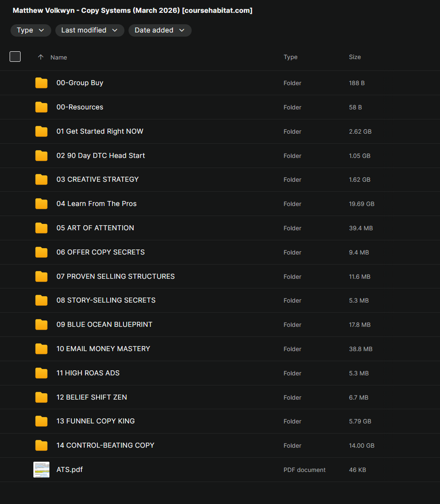Sort by the Name column header
The width and height of the screenshot is (440, 504).
59,57
